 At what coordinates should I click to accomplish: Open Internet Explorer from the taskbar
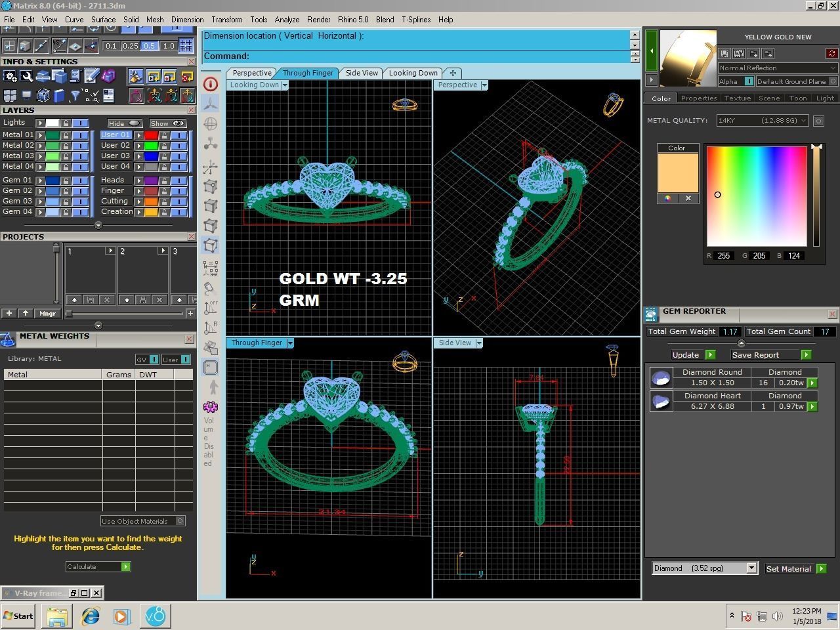coord(90,616)
